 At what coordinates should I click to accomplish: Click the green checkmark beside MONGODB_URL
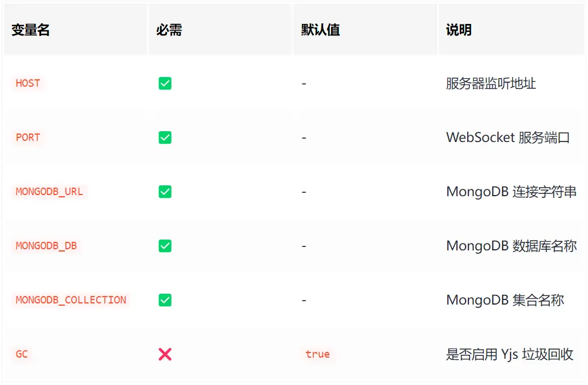click(x=165, y=192)
